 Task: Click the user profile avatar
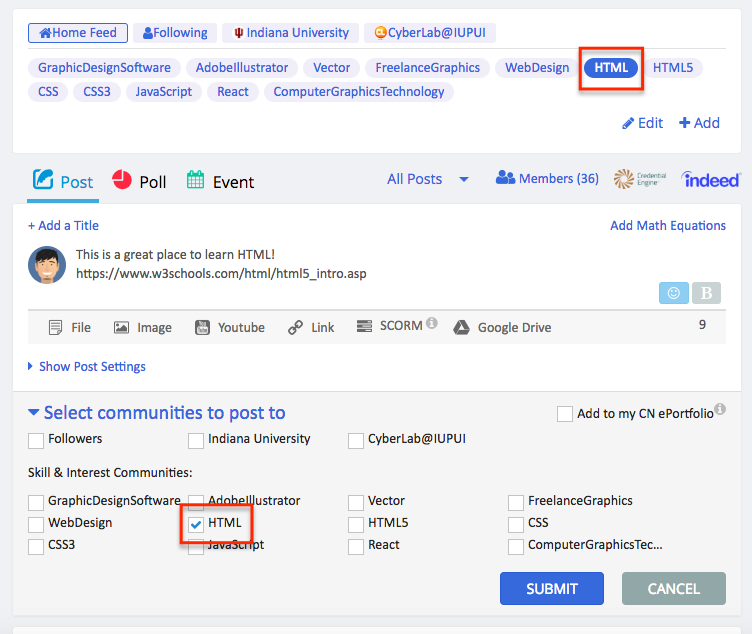pyautogui.click(x=47, y=265)
